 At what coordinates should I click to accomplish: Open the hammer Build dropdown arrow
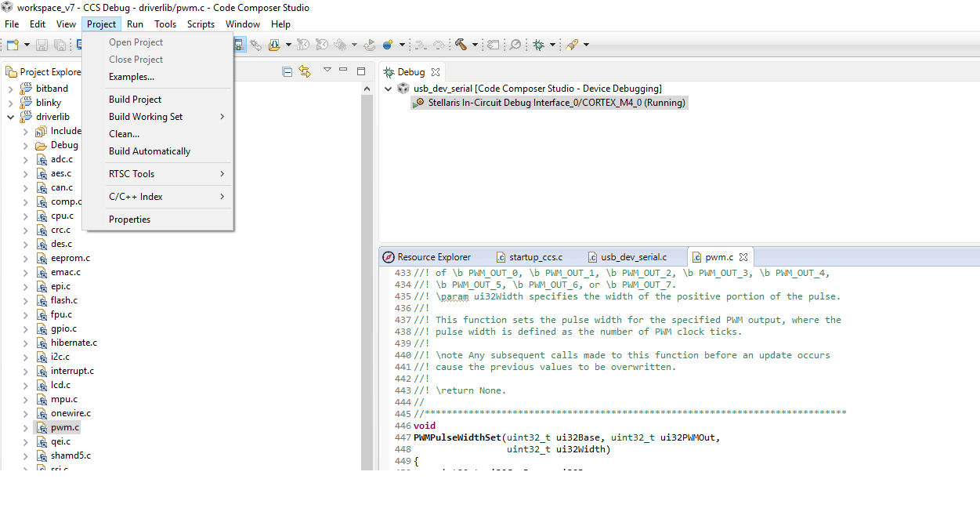475,45
